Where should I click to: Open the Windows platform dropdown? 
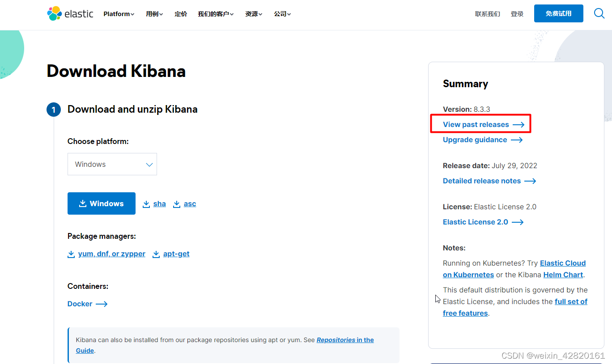112,164
